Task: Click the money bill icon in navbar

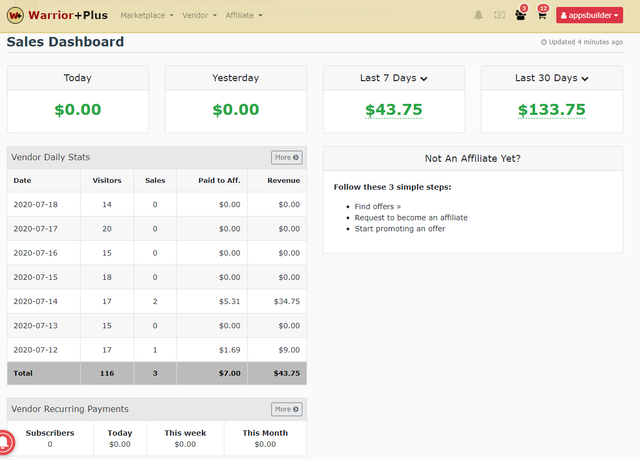Action: [x=499, y=15]
